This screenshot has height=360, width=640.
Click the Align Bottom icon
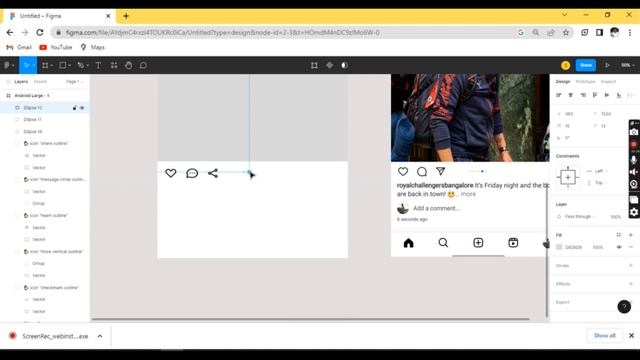click(619, 95)
